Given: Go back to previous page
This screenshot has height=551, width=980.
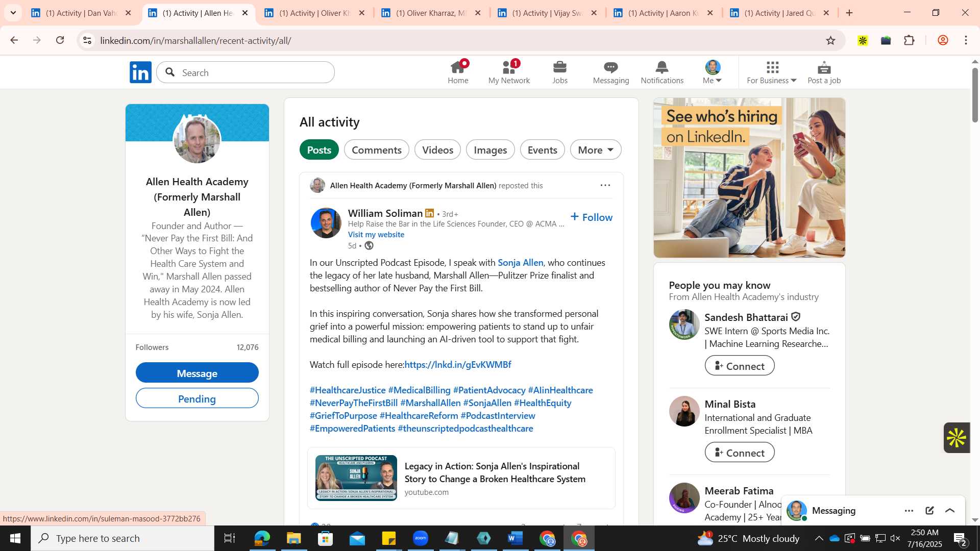Looking at the screenshot, I should tap(14, 40).
